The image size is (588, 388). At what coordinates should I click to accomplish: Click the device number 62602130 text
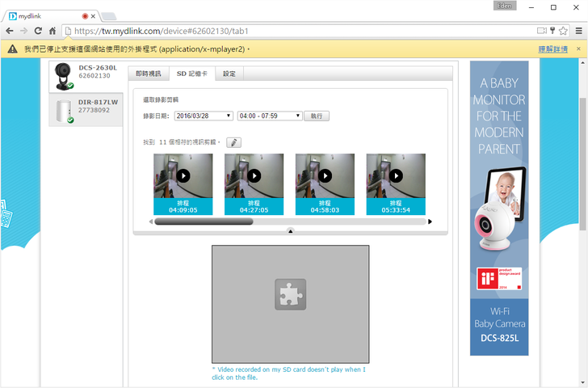point(94,76)
